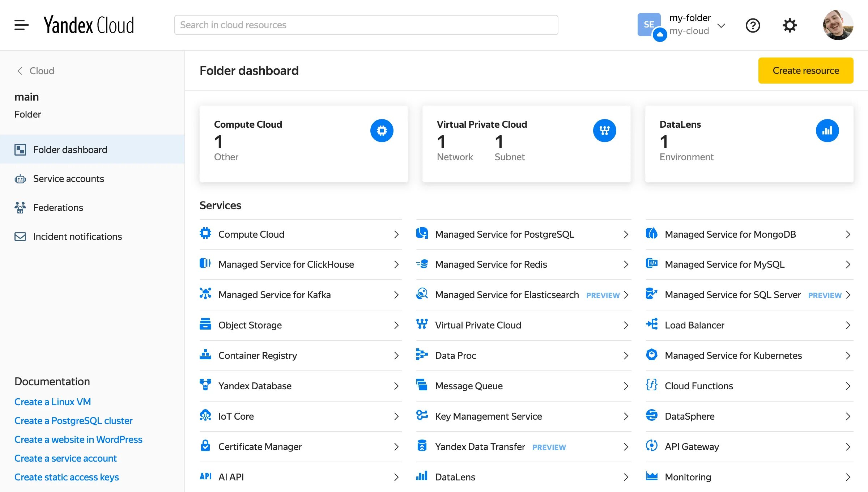This screenshot has width=868, height=492.
Task: Open Managed Service for MySQL
Action: pos(749,264)
